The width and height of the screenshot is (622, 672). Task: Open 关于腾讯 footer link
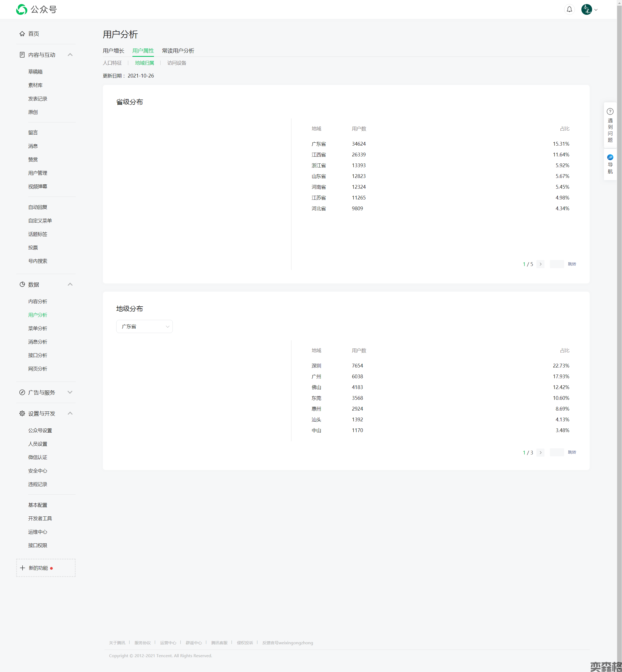117,643
